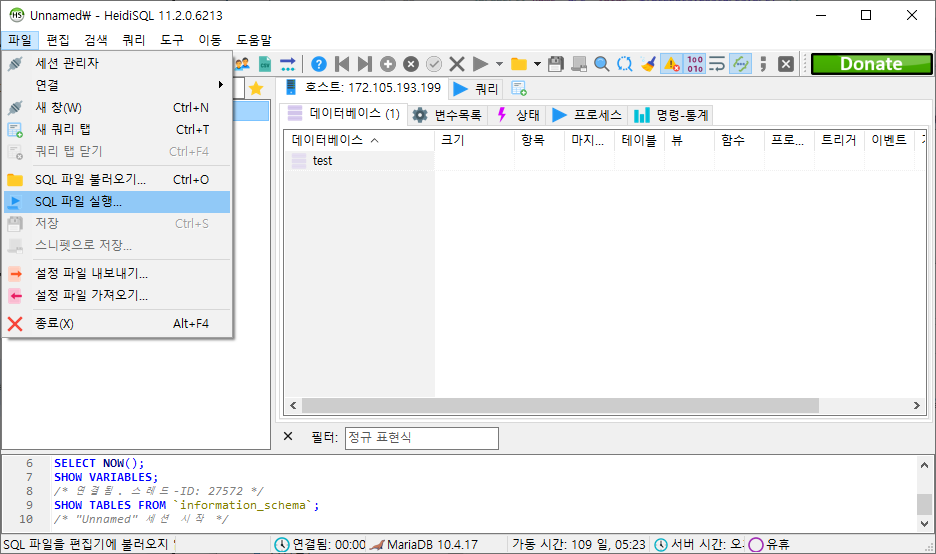Click the horizontal scrollbar right arrow
Screen dimensions: 936x554
click(x=916, y=405)
